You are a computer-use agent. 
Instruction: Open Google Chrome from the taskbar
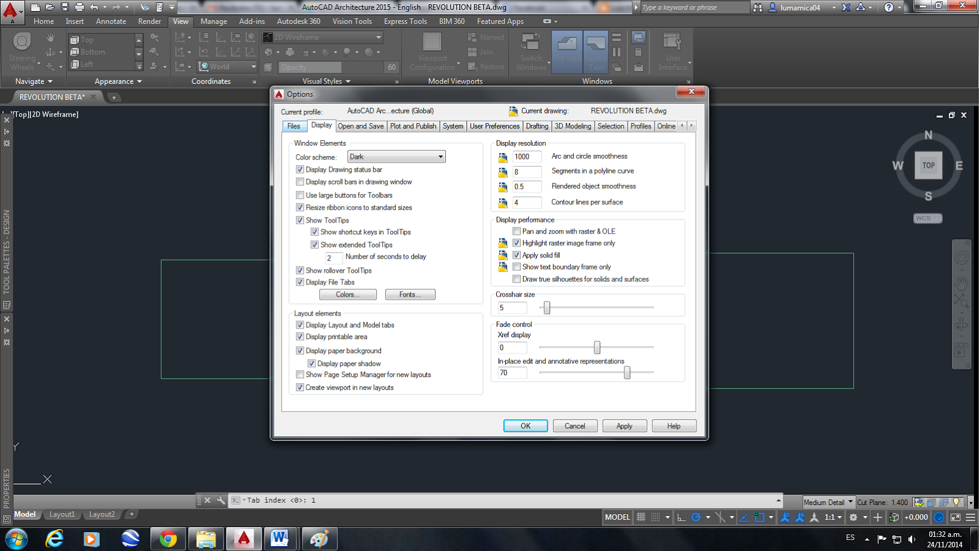[168, 539]
